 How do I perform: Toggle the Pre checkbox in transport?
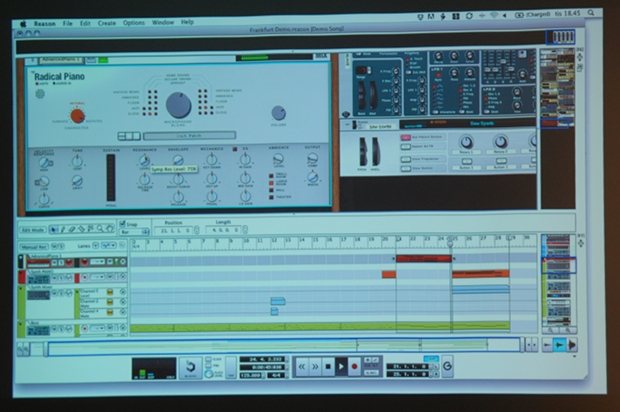208,366
